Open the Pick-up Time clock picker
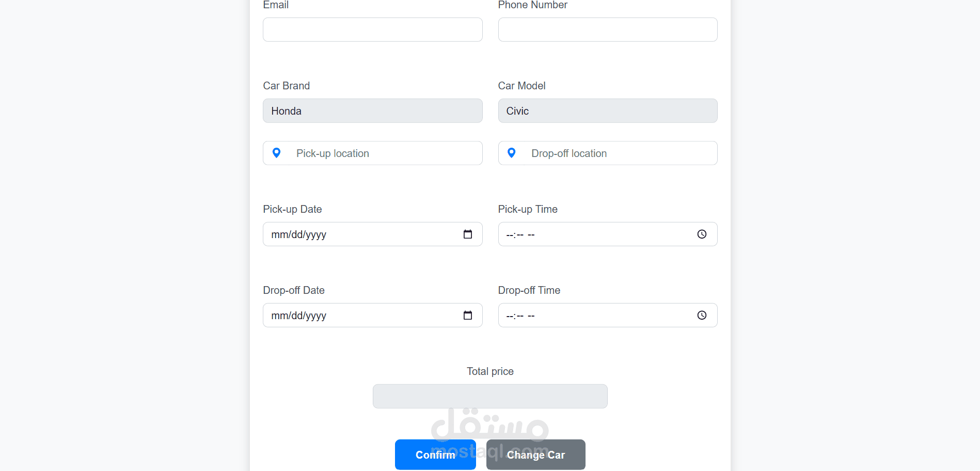 pos(702,234)
